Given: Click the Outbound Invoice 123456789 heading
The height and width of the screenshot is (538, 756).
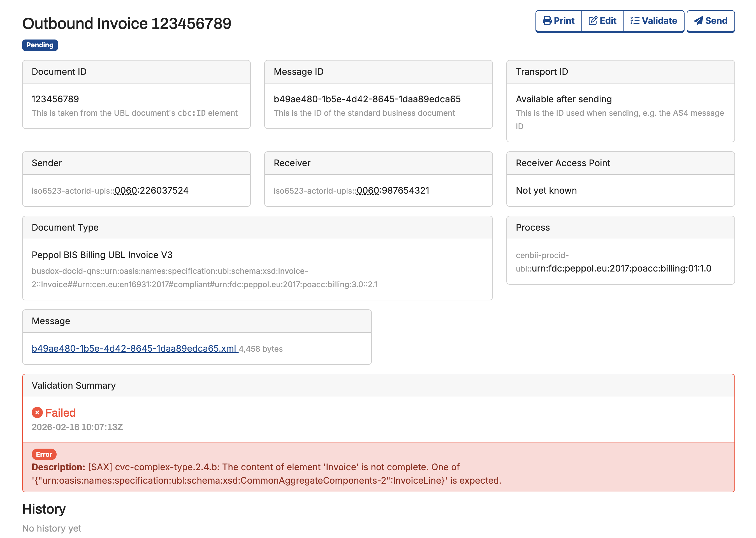Looking at the screenshot, I should tap(127, 24).
